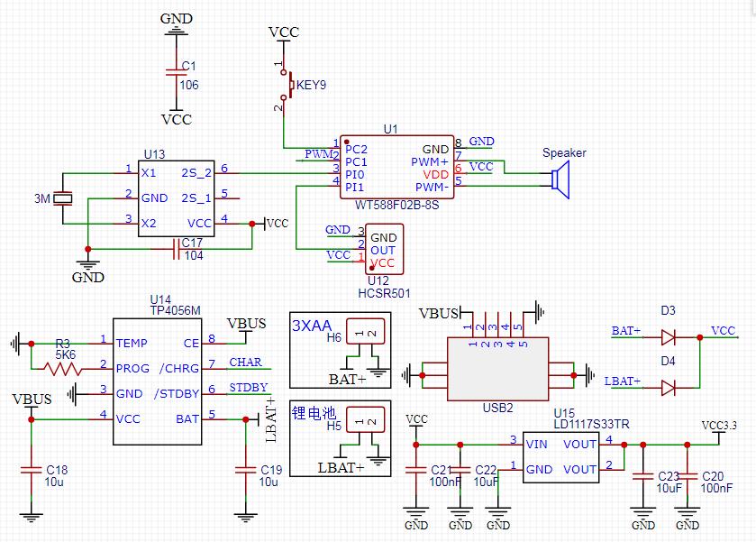Select the 3M crystal oscillator symbol
Viewport: 756px width, 542px height.
pyautogui.click(x=63, y=198)
